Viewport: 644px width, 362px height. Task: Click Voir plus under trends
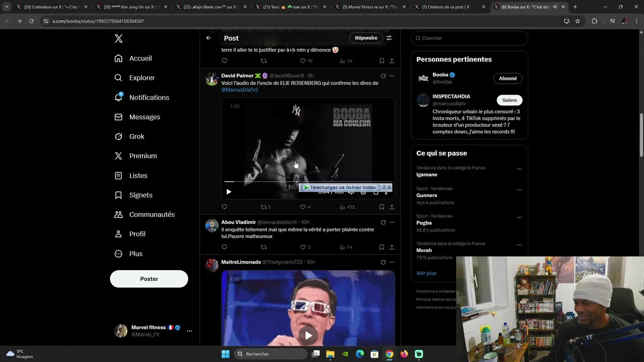pos(426,273)
